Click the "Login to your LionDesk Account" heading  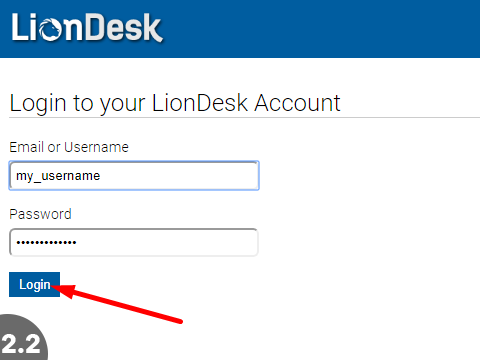(x=175, y=103)
